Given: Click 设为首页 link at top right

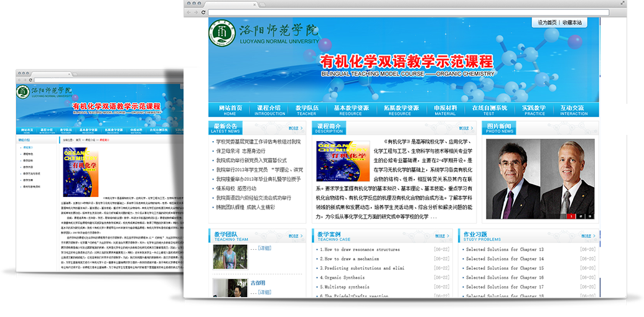Looking at the screenshot, I should pos(548,22).
